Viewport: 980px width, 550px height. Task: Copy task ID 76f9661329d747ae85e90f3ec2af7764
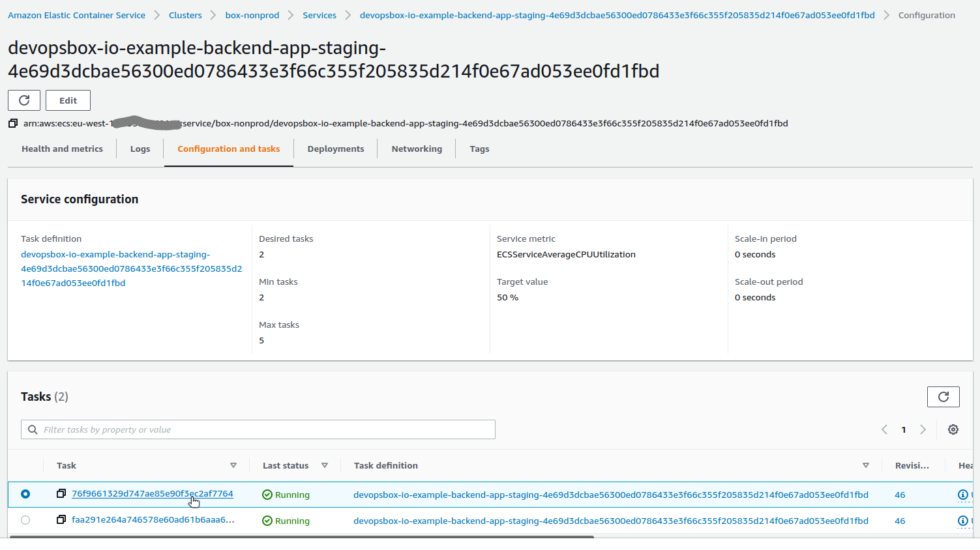[61, 494]
